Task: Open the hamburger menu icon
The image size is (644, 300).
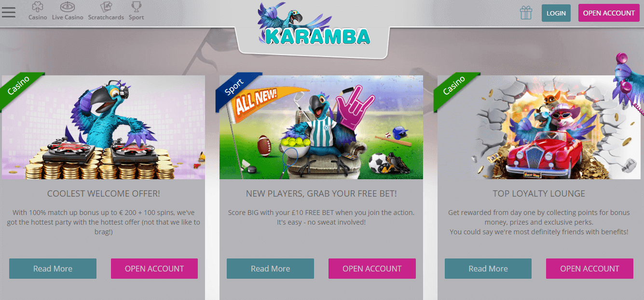Action: (9, 12)
